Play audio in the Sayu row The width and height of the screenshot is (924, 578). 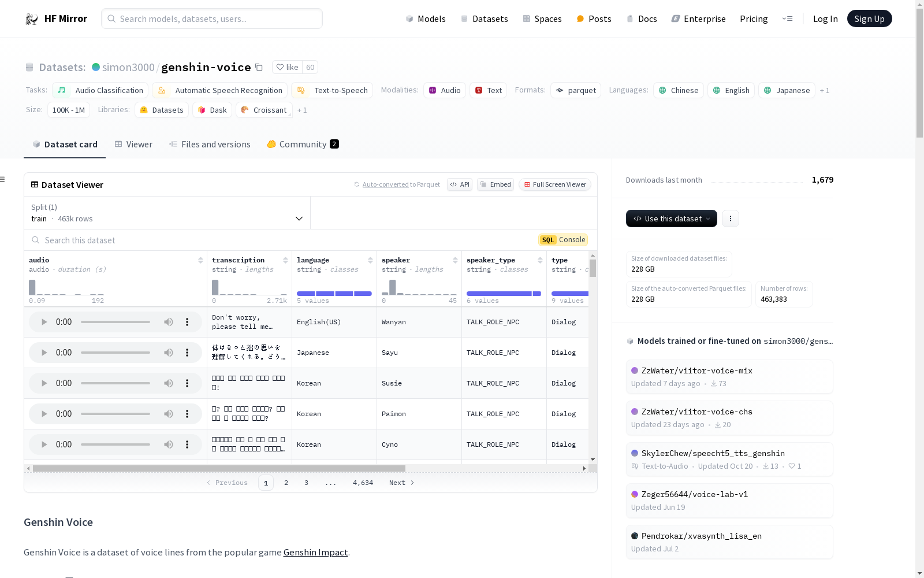[44, 353]
